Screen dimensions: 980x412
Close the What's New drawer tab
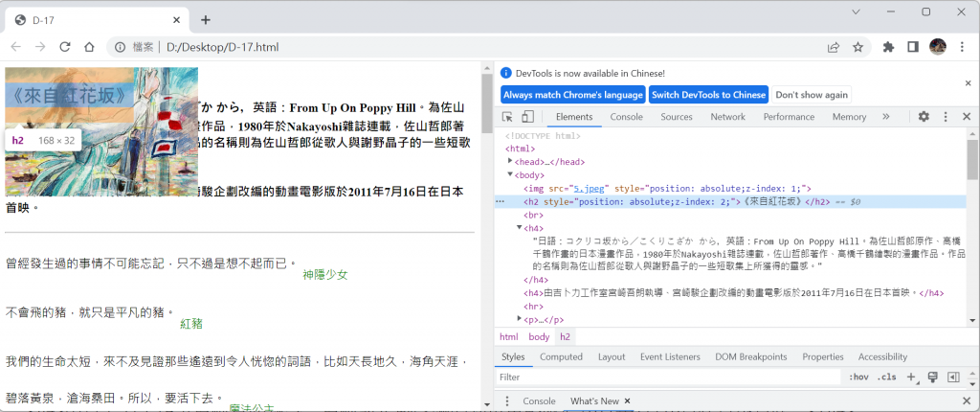(628, 401)
